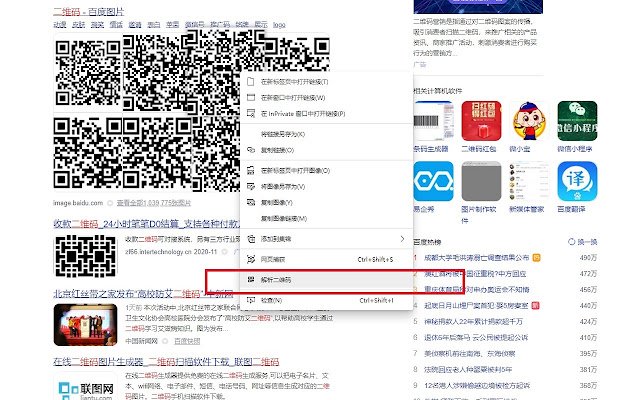
Task: Click QR-code icon beside 解析二维码
Action: 251,279
